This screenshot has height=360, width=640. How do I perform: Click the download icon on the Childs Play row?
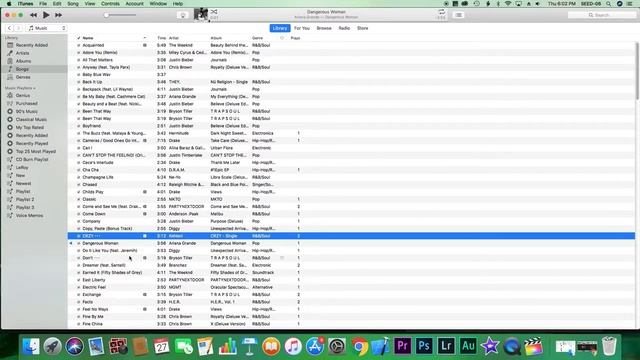(144, 192)
